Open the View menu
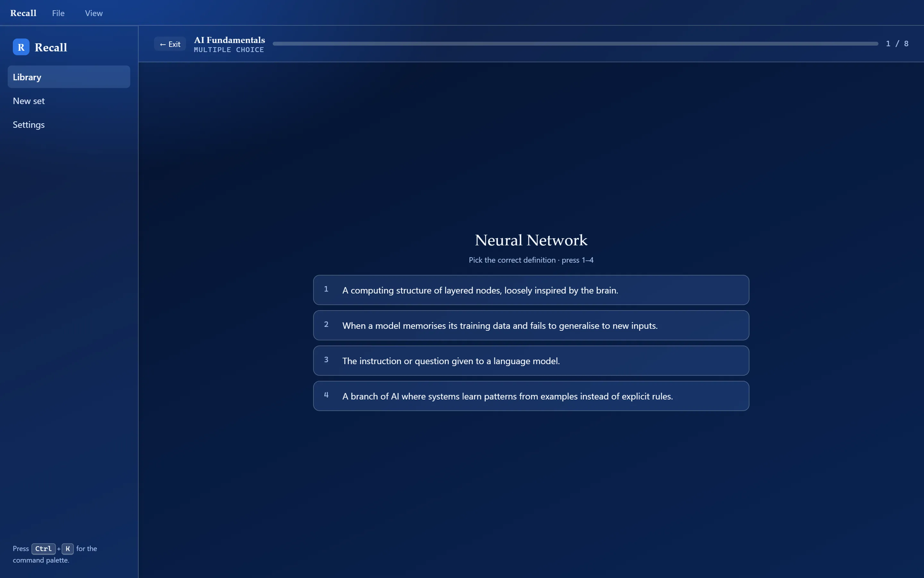This screenshot has width=924, height=578. click(94, 13)
